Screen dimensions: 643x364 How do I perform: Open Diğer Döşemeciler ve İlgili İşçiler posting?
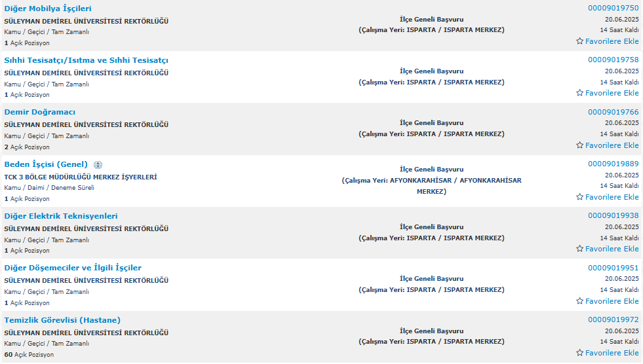coord(73,268)
